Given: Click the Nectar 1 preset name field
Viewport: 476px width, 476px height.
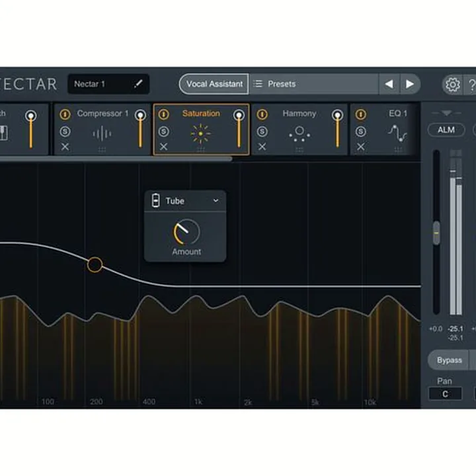Looking at the screenshot, I should [108, 84].
